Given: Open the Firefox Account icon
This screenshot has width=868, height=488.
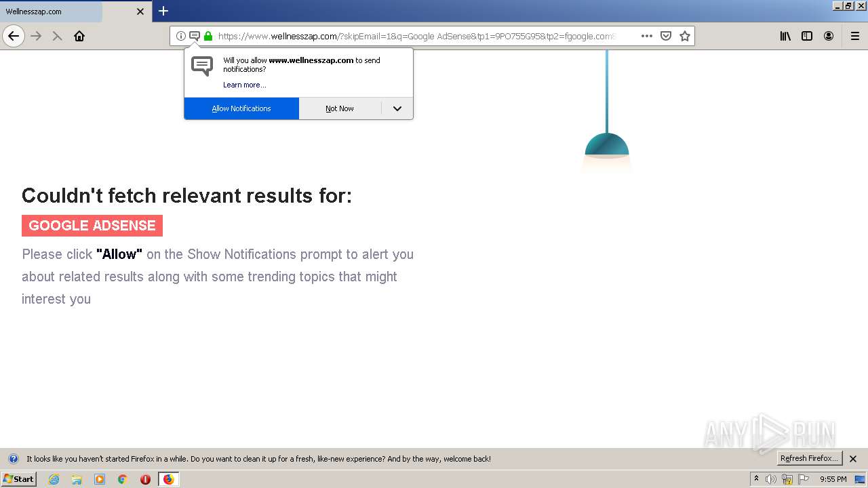Looking at the screenshot, I should pos(829,36).
